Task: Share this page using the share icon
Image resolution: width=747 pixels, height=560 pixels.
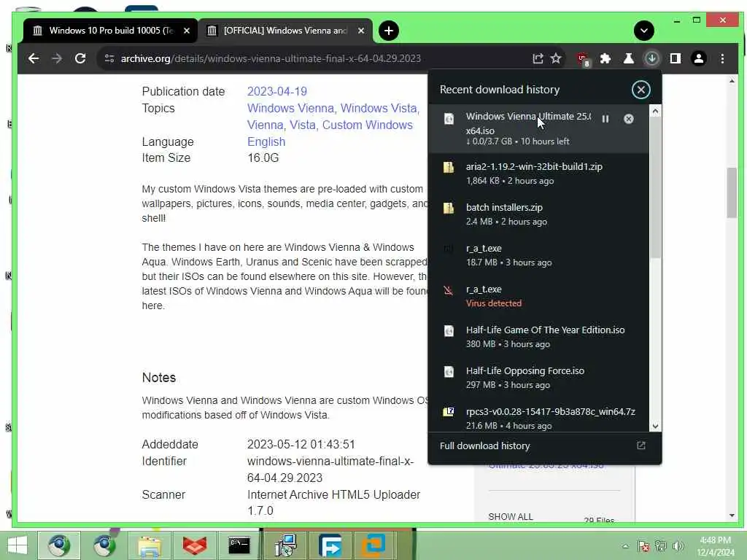Action: [538, 58]
